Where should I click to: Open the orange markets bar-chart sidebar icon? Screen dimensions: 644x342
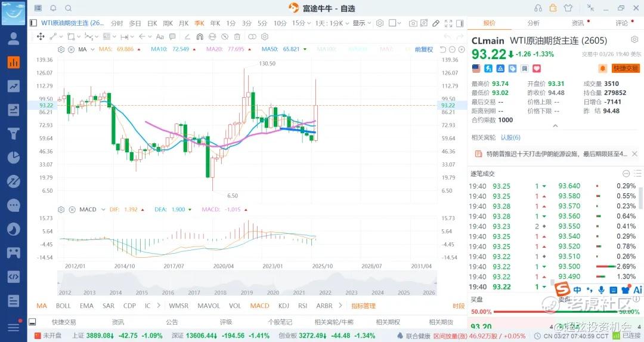[14, 62]
